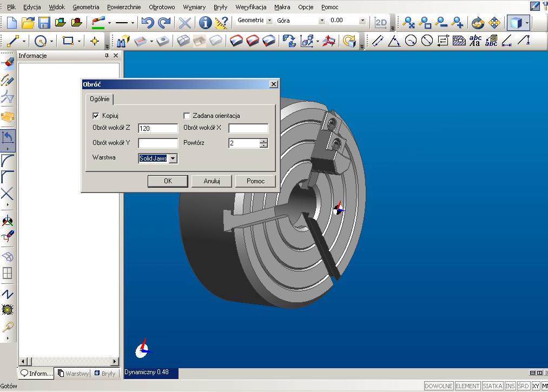Increase the Powtórz spinner value

tap(264, 141)
